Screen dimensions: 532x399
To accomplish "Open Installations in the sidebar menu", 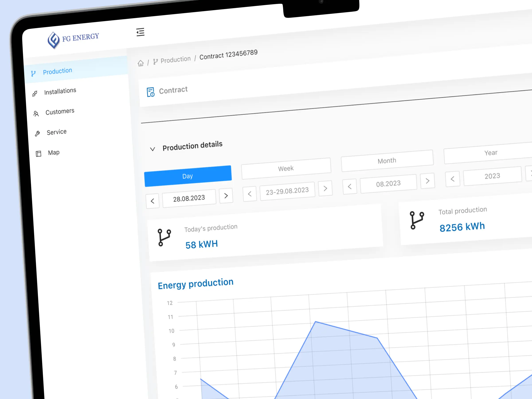I will [x=60, y=91].
